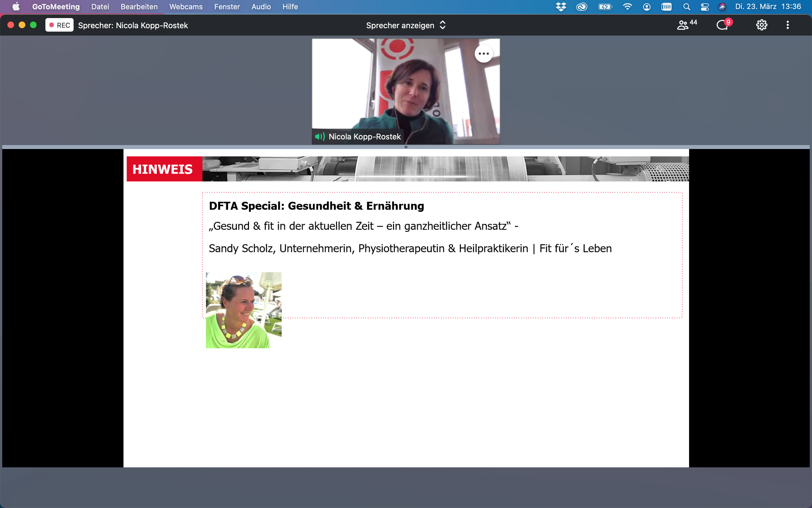Viewport: 812px width, 508px height.
Task: Click the DFTA Special: Gesundheit & Ernährung title
Action: [316, 206]
